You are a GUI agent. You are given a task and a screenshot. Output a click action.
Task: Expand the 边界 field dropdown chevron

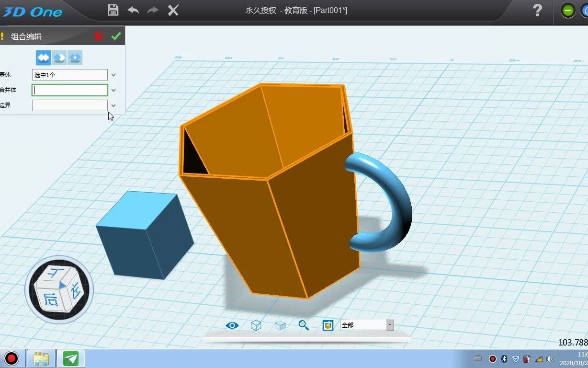pyautogui.click(x=113, y=105)
